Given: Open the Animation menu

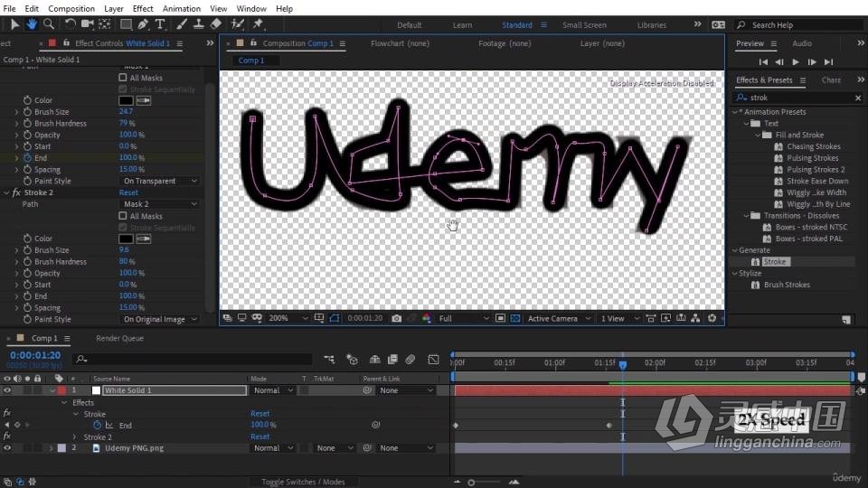Looking at the screenshot, I should pyautogui.click(x=182, y=8).
